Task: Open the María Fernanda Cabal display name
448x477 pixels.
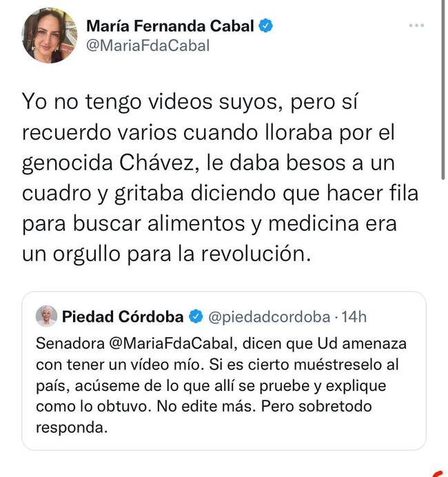Action: [x=170, y=26]
